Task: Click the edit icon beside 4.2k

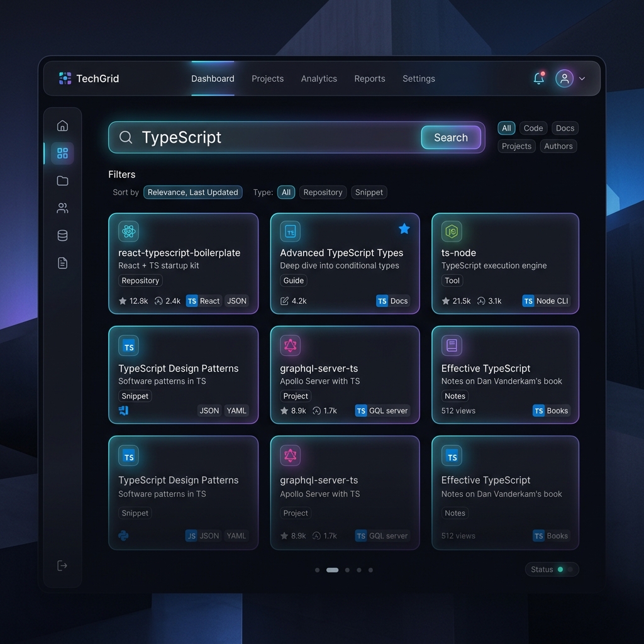Action: pos(284,301)
